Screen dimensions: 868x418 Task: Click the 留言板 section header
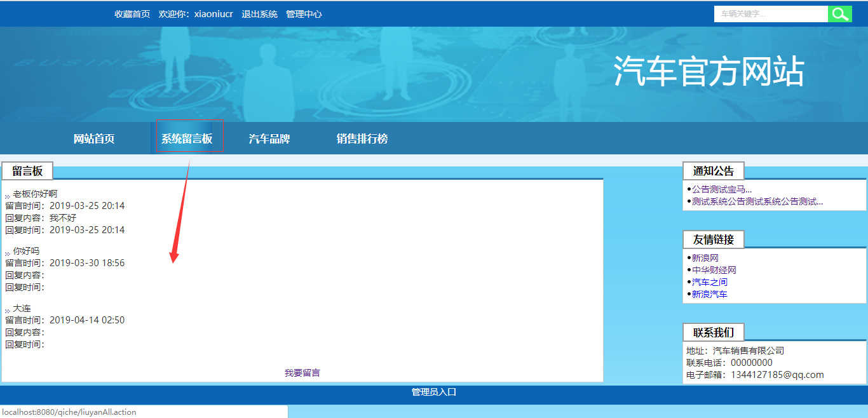click(27, 171)
